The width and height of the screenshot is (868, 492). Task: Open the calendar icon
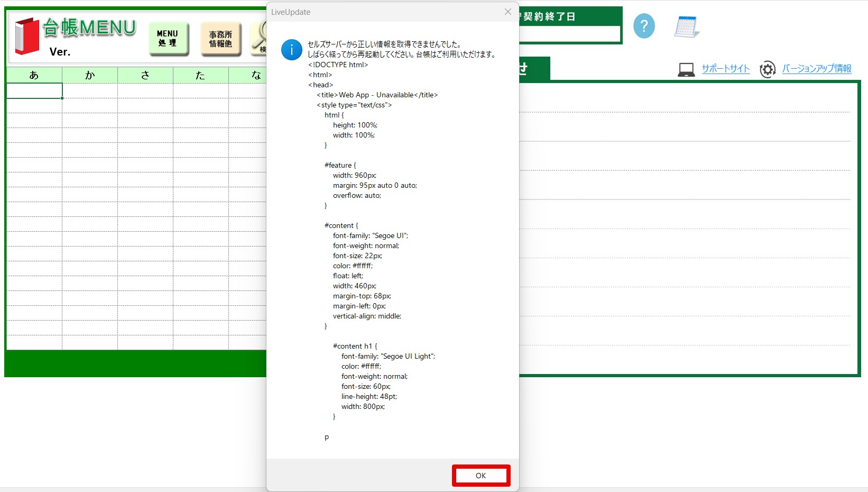[x=687, y=26]
